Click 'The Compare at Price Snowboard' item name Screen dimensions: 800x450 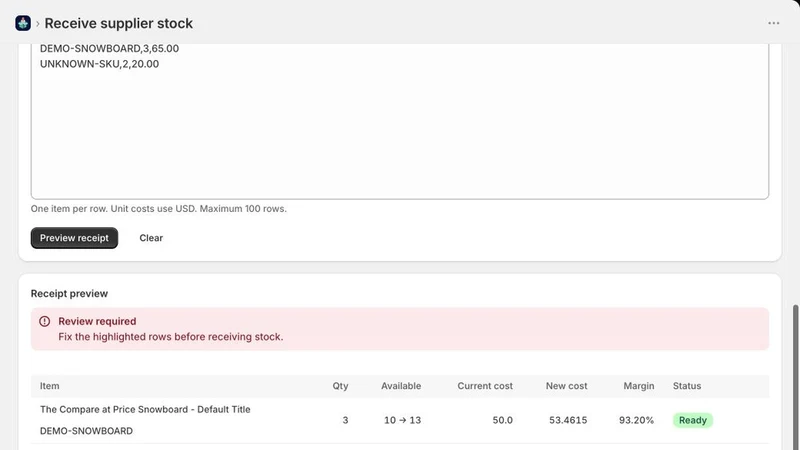[145, 409]
